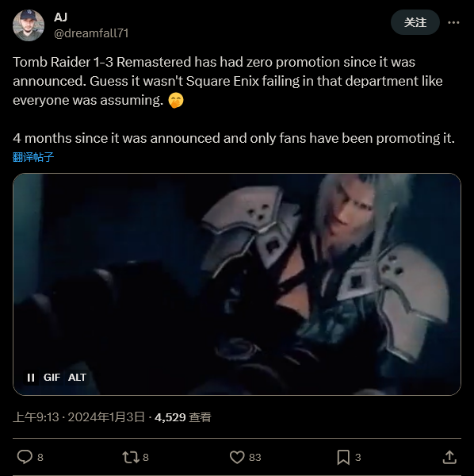Click the 4,529 查看 view count
Screen dimensions: 474x476
coord(183,417)
